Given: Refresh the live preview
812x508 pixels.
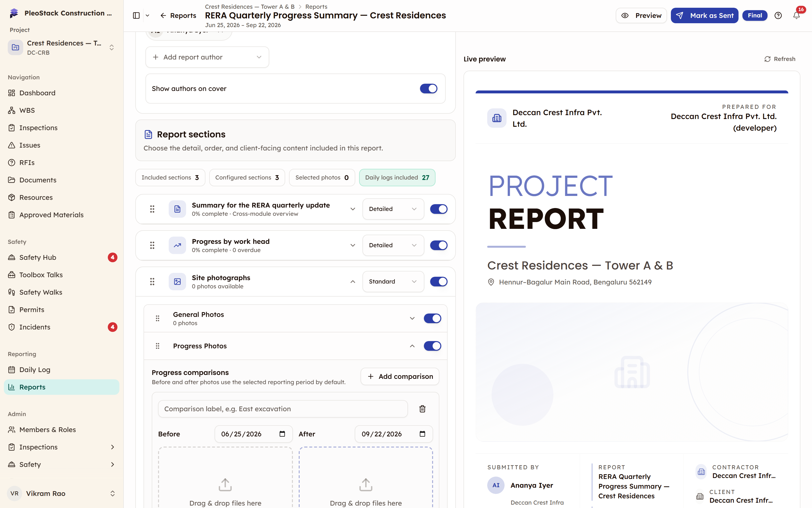Looking at the screenshot, I should pyautogui.click(x=779, y=59).
